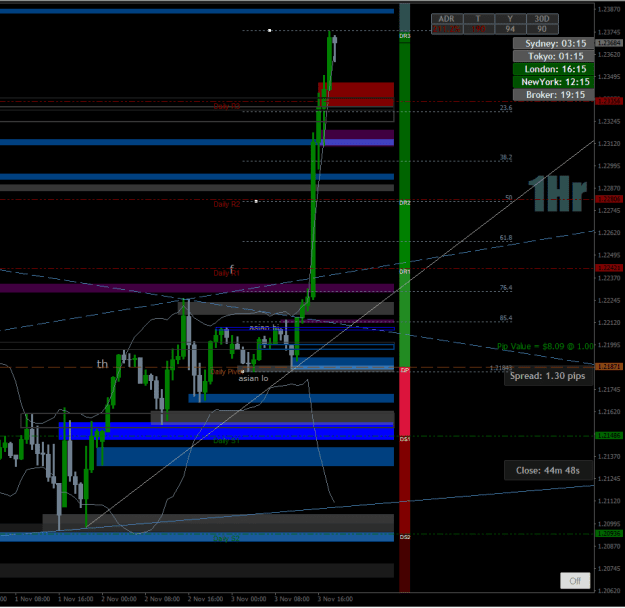Viewport: 625px width, 608px height.
Task: Click the asian lo label
Action: [x=254, y=378]
